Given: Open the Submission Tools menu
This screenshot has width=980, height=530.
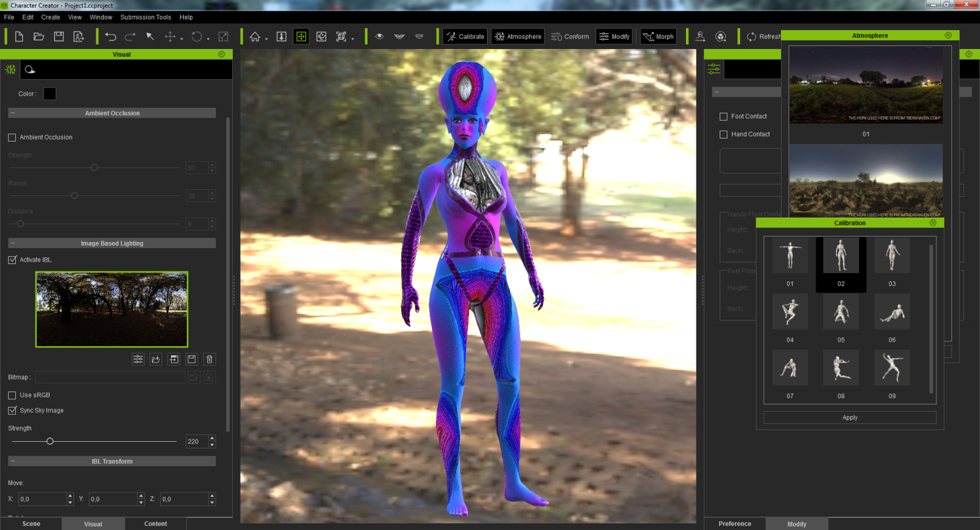Looking at the screenshot, I should point(146,17).
